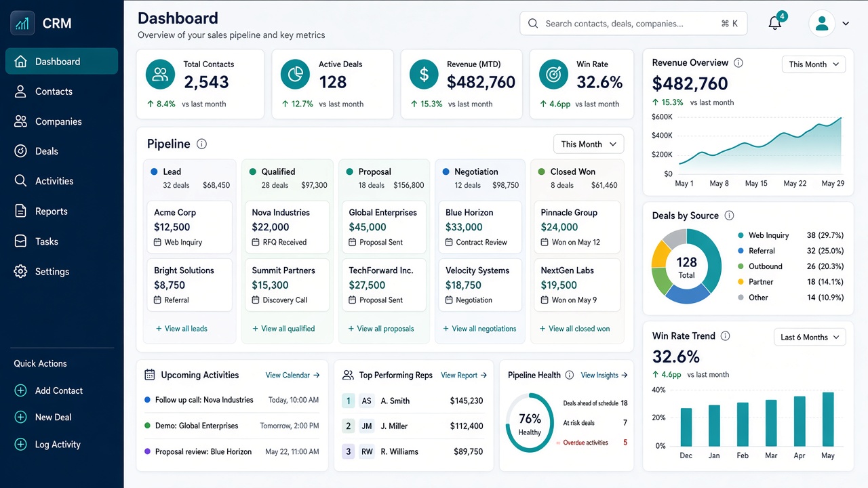This screenshot has height=488, width=868.
Task: Click the Win Rate target icon
Action: click(x=553, y=75)
